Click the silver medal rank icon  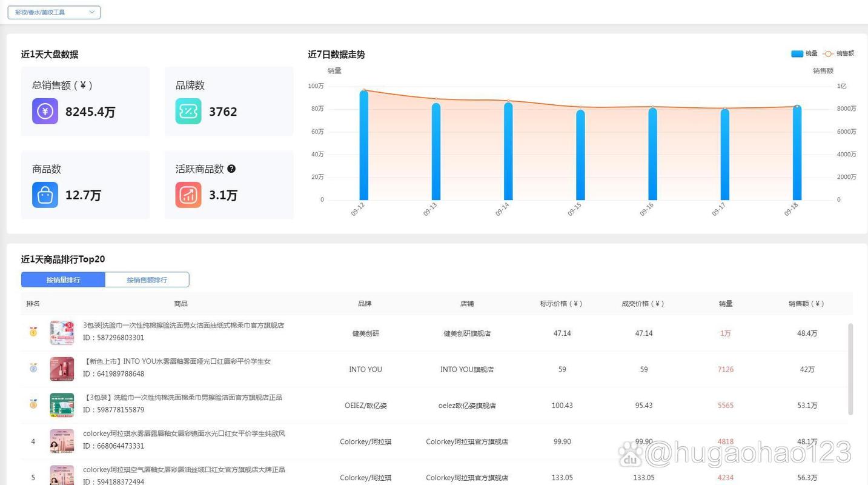tap(33, 368)
